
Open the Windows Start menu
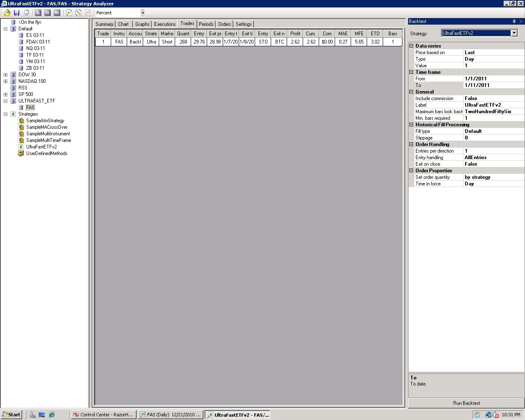pos(11,415)
